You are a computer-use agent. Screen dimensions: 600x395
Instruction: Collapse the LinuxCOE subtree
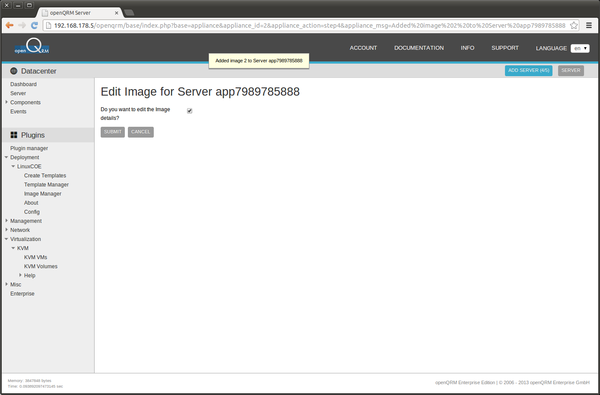(x=13, y=166)
